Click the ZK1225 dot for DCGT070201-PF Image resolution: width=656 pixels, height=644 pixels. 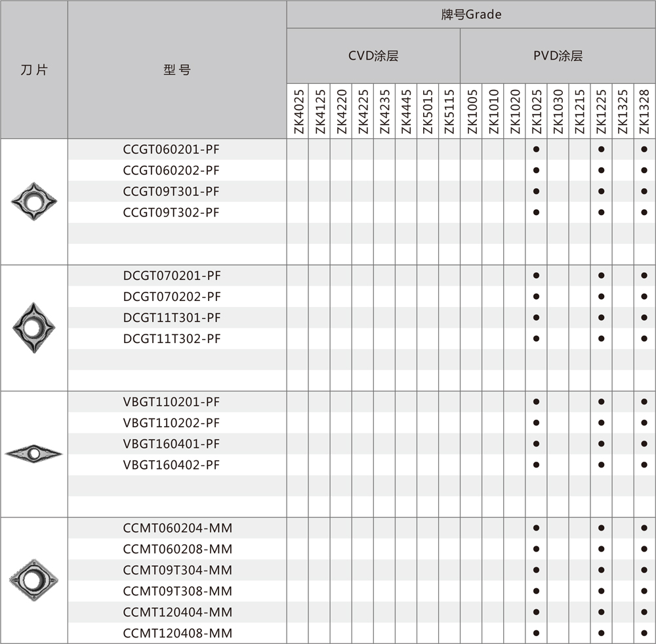coord(601,275)
